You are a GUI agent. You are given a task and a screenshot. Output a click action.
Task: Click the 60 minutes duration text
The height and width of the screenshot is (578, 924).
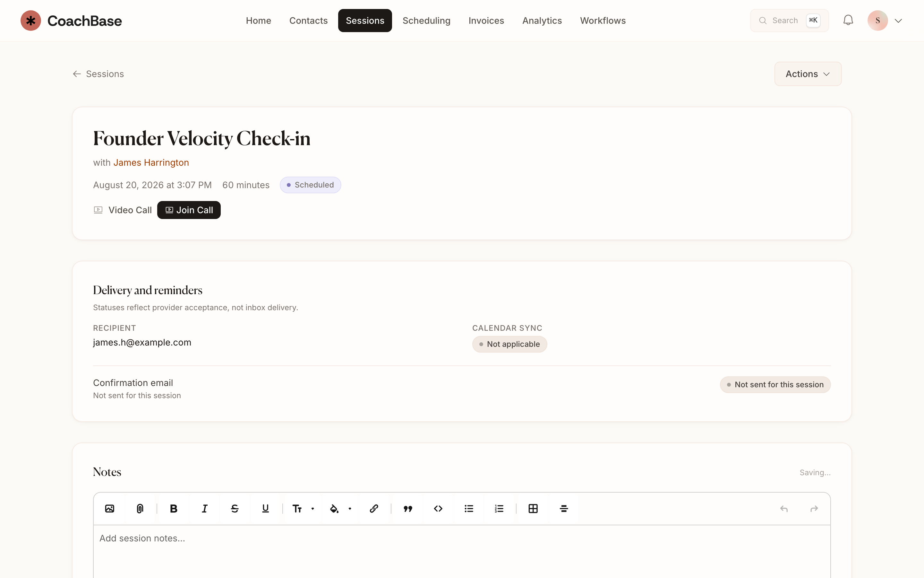pos(246,185)
